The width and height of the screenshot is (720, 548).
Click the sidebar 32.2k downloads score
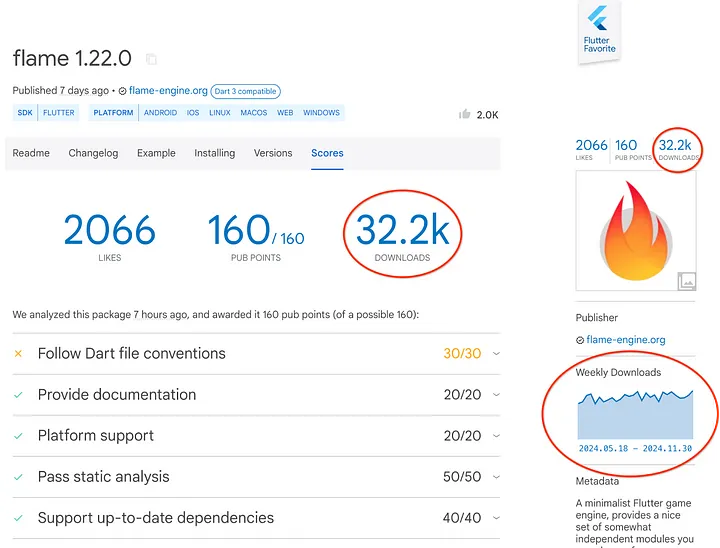[678, 149]
